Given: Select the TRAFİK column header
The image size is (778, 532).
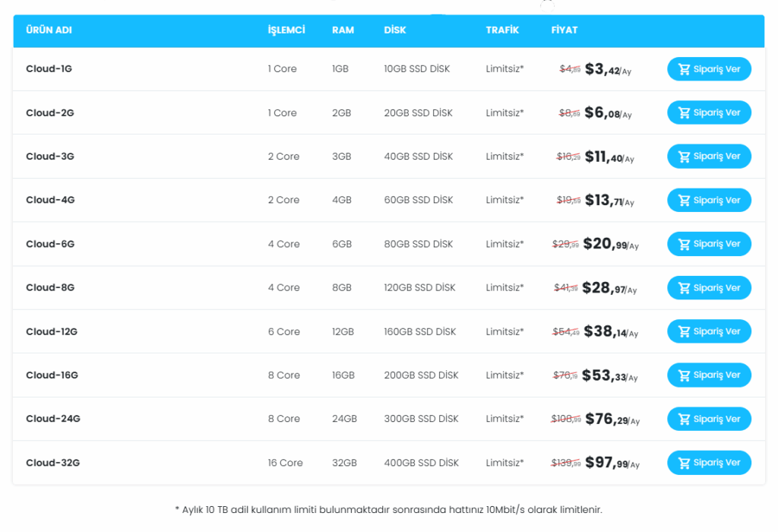Looking at the screenshot, I should click(502, 30).
